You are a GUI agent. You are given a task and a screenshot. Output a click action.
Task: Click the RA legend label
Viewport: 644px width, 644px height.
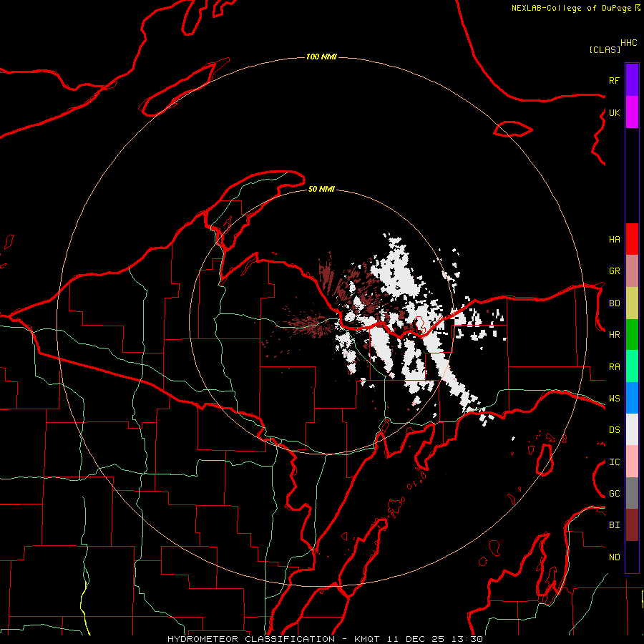pos(614,367)
